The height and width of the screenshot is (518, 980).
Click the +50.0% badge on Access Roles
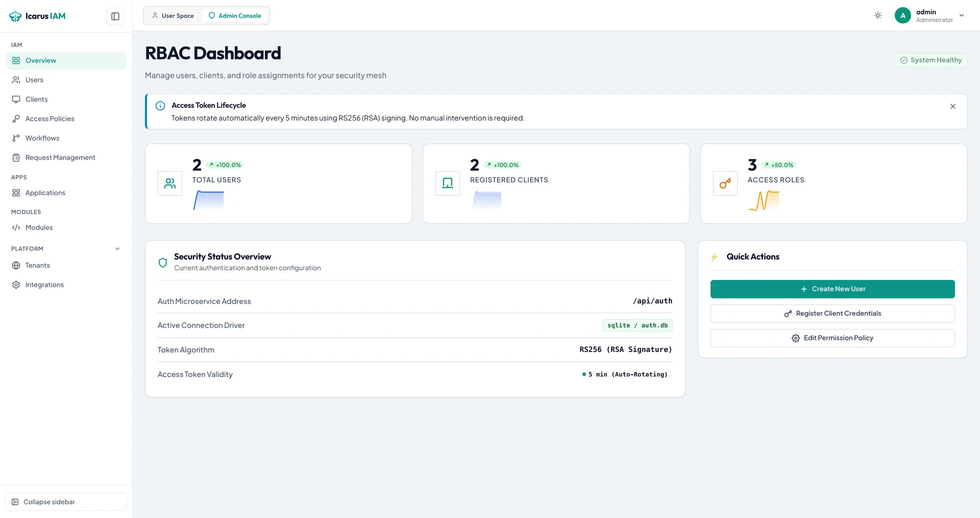pos(779,165)
